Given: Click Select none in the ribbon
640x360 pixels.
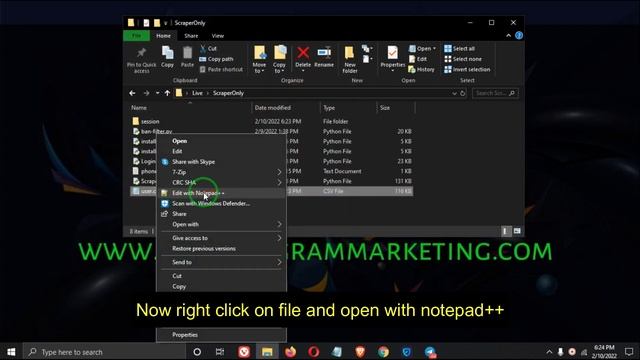Looking at the screenshot, I should (463, 59).
